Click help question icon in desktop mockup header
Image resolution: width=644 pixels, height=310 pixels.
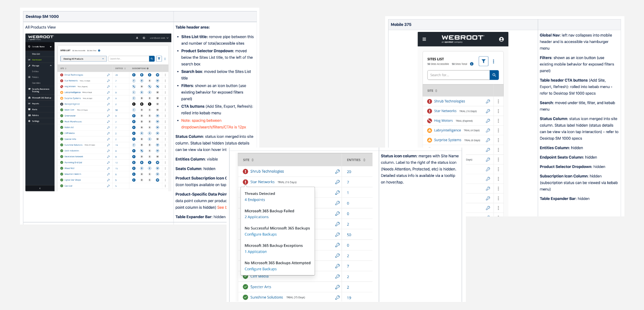point(144,38)
